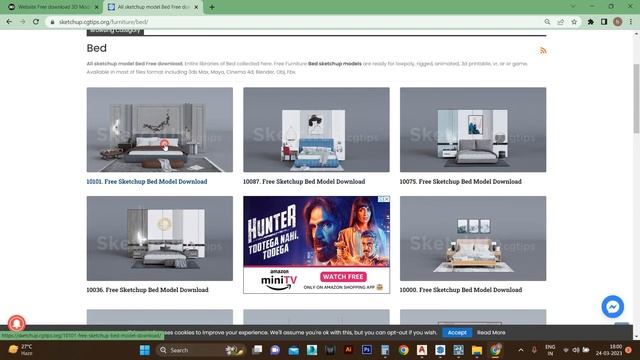The image size is (640, 360).
Task: Switch to 'Website Free download 3D Model' tab
Action: [53, 7]
